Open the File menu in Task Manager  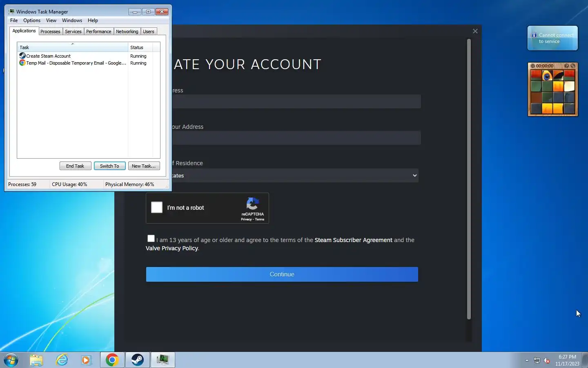tap(14, 20)
